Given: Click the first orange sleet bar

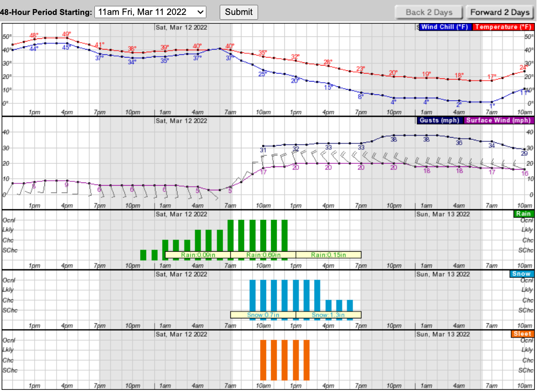Looking at the screenshot, I should (x=263, y=360).
